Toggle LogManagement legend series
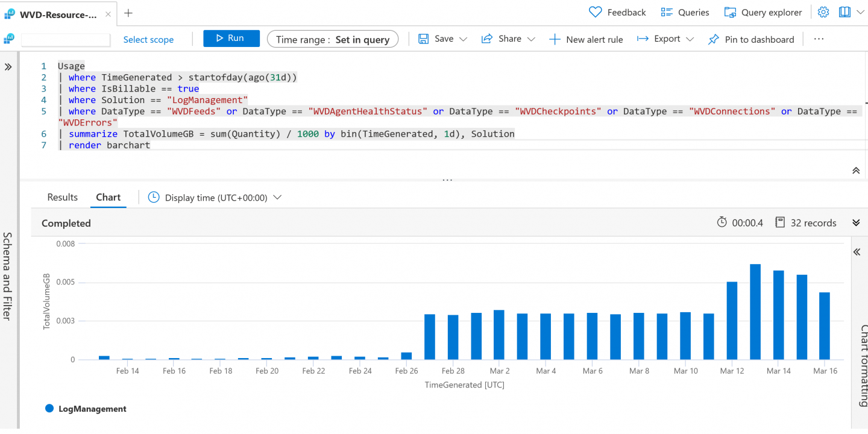 [x=86, y=409]
